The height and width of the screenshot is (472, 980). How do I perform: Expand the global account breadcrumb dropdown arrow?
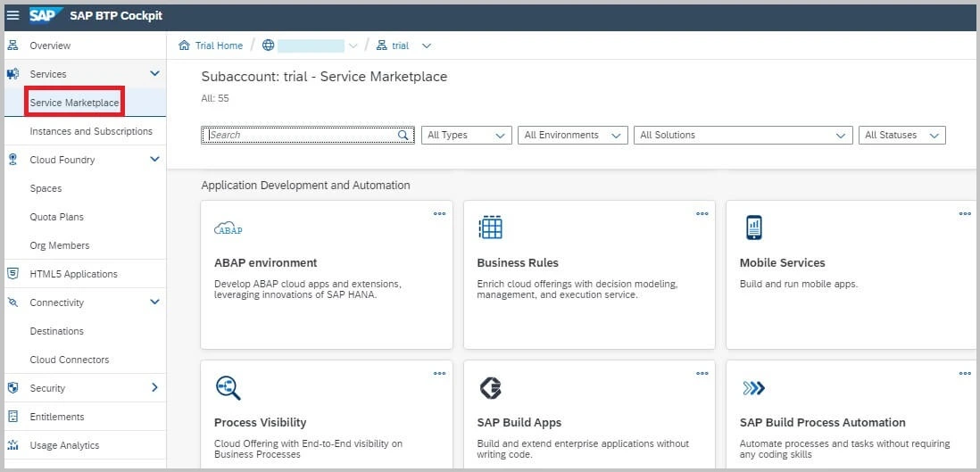[353, 46]
